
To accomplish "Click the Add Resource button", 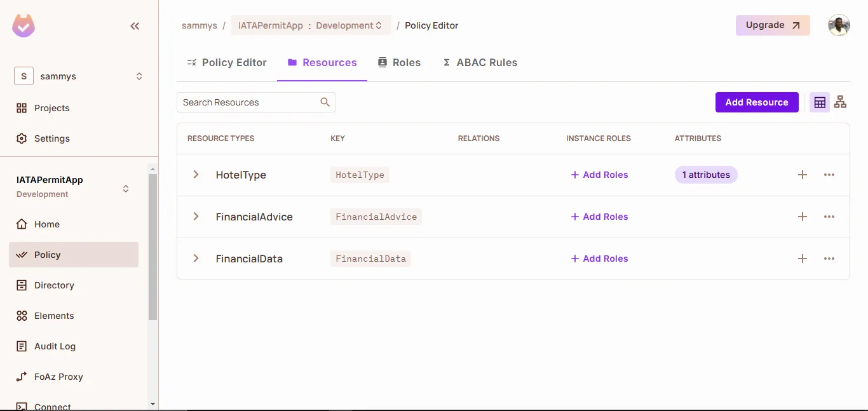I will 756,102.
